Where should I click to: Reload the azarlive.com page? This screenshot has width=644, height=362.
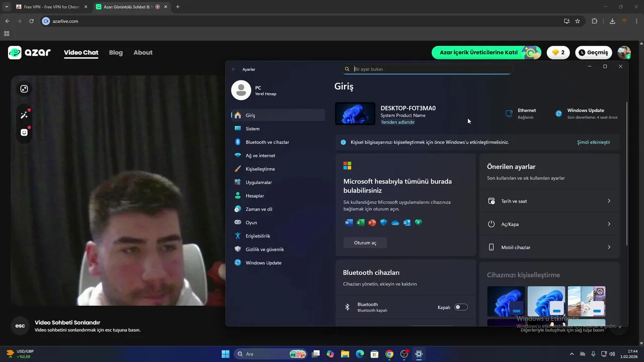point(31,21)
